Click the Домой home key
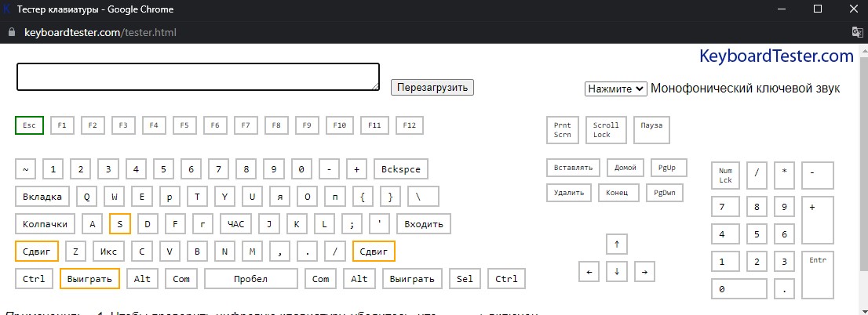This screenshot has height=315, width=868. pyautogui.click(x=625, y=168)
